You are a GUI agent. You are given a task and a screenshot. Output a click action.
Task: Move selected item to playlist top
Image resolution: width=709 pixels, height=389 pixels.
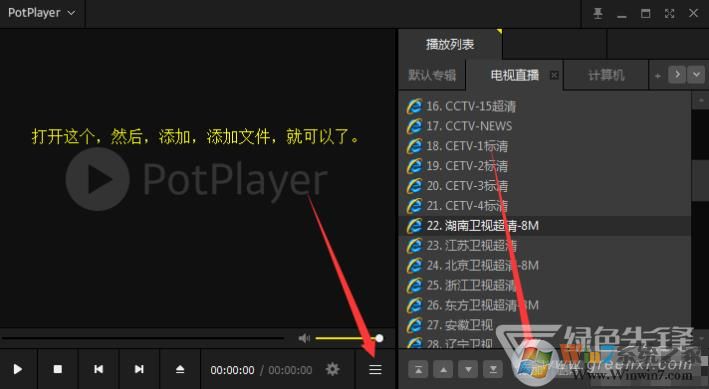[x=418, y=370]
